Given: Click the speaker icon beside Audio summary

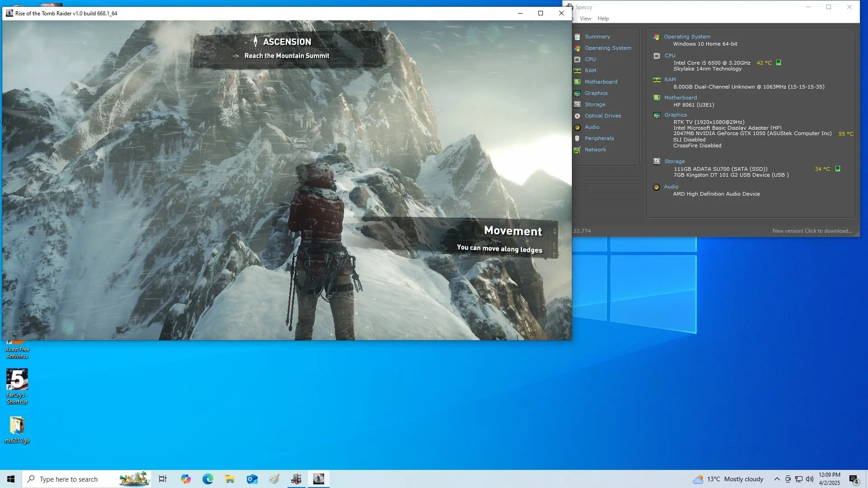Looking at the screenshot, I should click(656, 187).
